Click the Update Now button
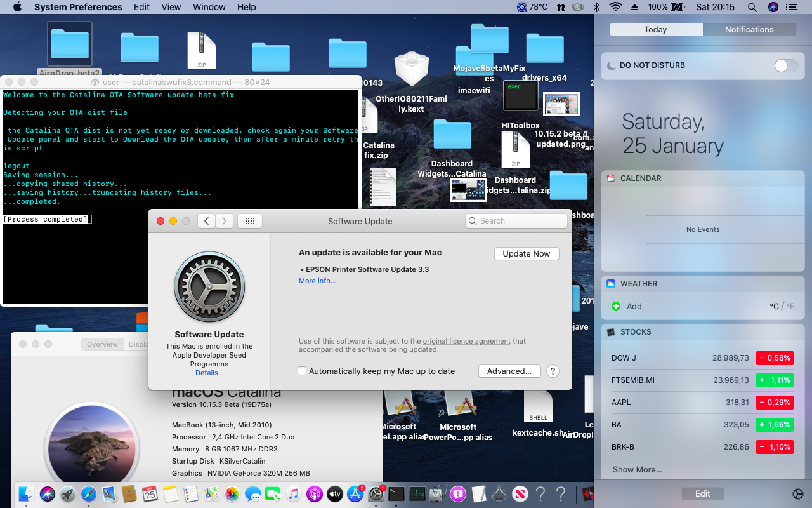Viewport: 812px width, 508px height. click(x=527, y=253)
